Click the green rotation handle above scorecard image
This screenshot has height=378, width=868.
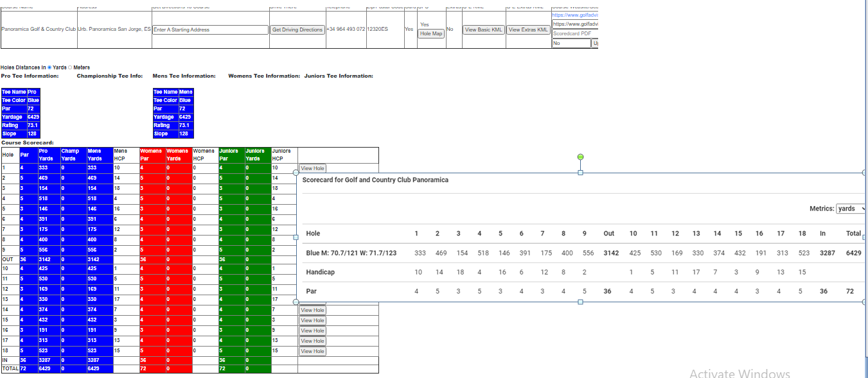pyautogui.click(x=580, y=157)
